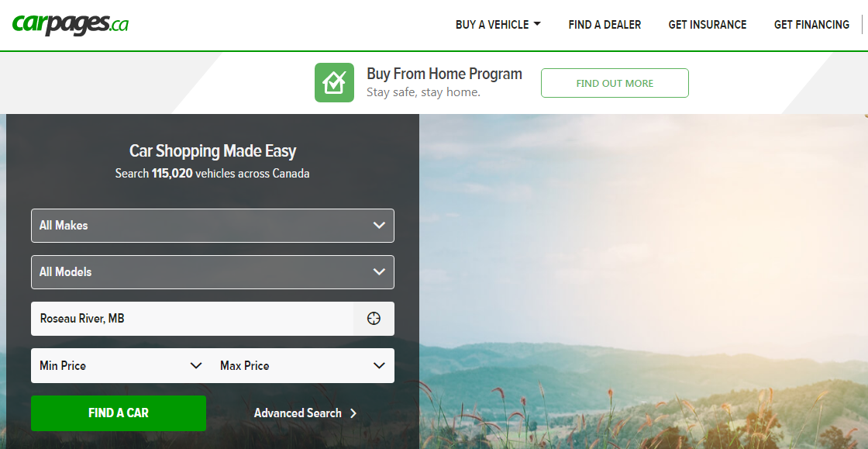Click the Find Out More button

[615, 83]
